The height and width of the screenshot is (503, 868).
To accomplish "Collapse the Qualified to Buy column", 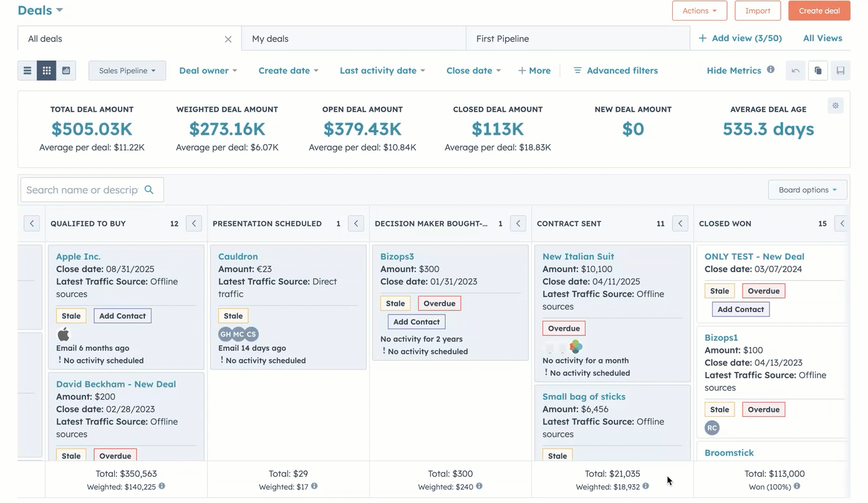I will tap(194, 223).
